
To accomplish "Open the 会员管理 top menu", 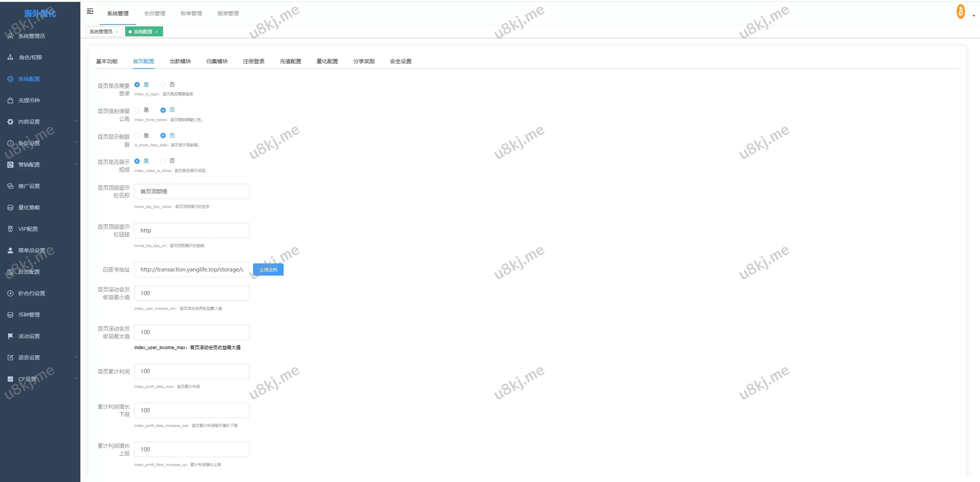I will [155, 13].
